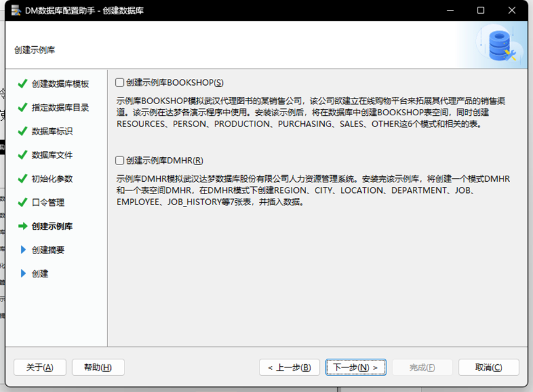Click the green checkmark beside 口令管理
The width and height of the screenshot is (533, 392).
22,202
